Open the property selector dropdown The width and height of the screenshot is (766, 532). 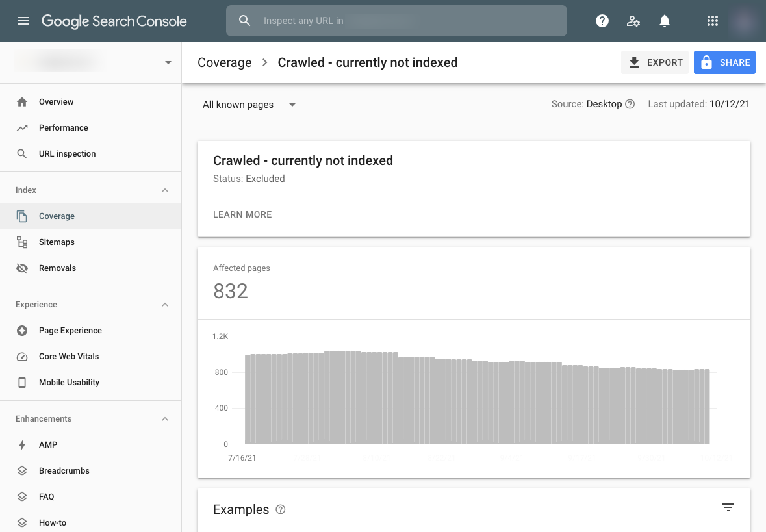168,62
